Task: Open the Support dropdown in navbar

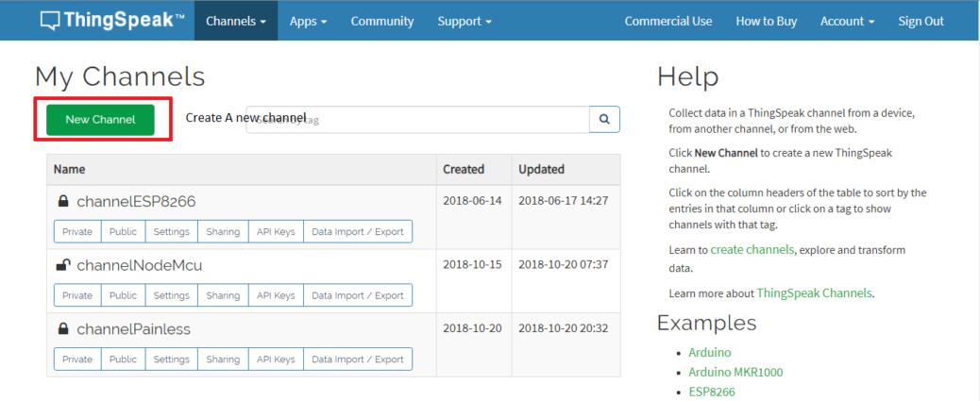Action: pos(464,21)
